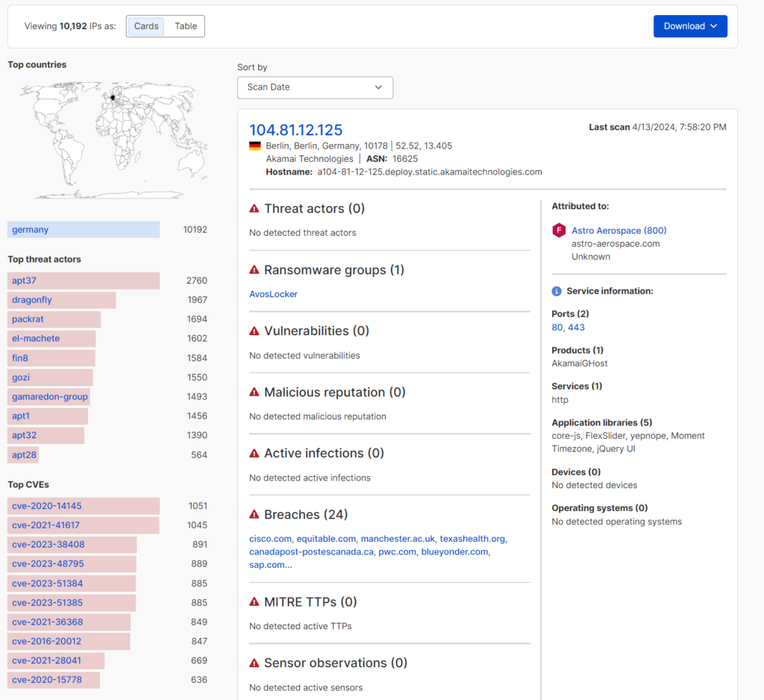The width and height of the screenshot is (764, 700).
Task: Click the Active infections warning icon
Action: 254,453
